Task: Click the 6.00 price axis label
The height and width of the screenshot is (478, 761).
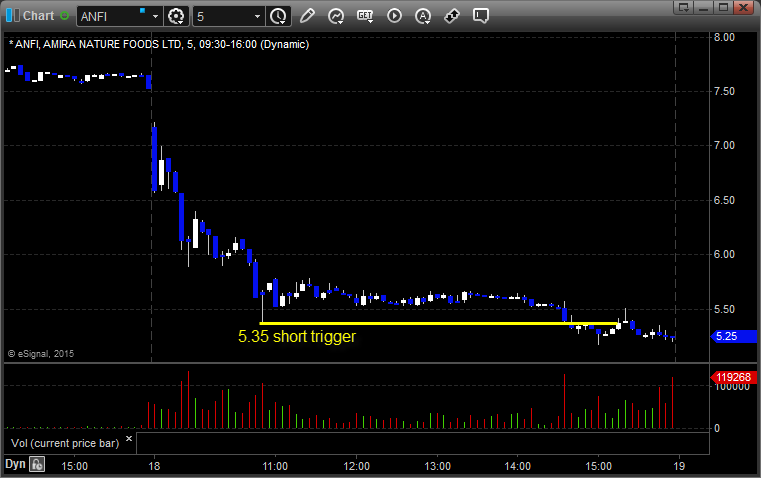Action: 724,254
